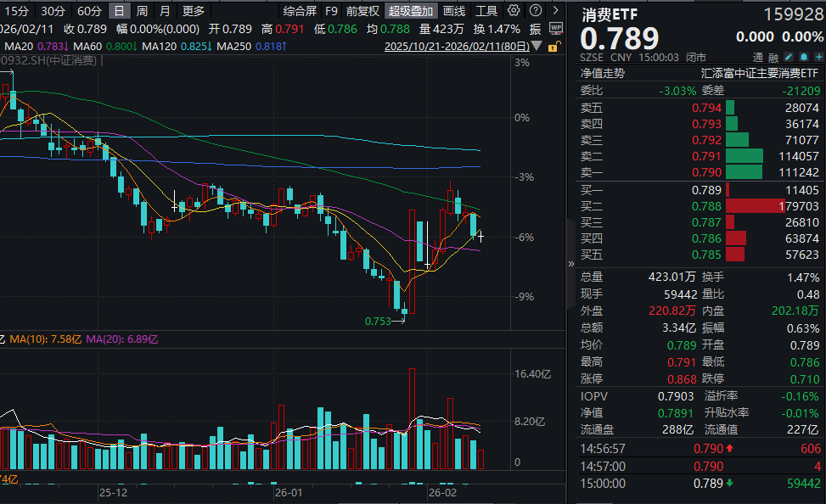Select the 15分 timeframe tab
826x504 pixels.
[16, 11]
